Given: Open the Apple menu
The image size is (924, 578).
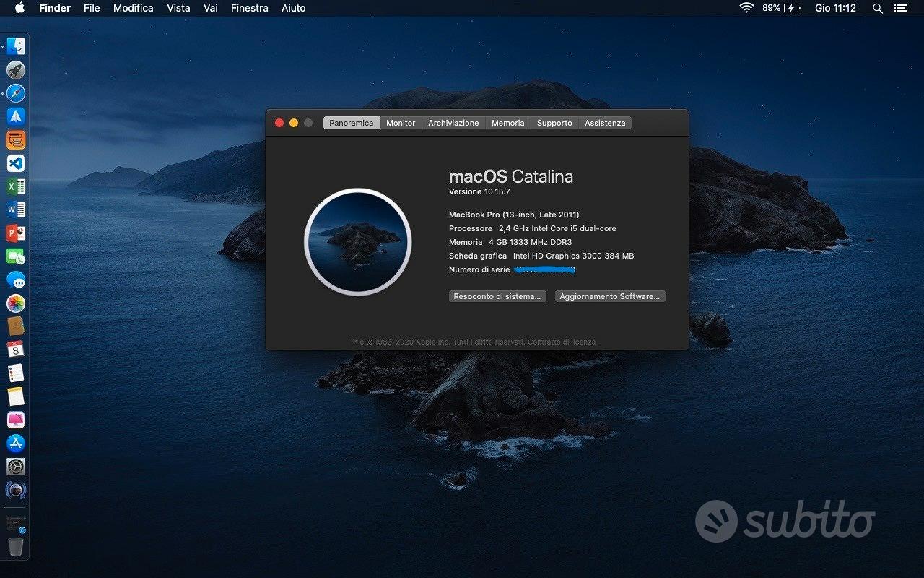Looking at the screenshot, I should click(x=19, y=8).
